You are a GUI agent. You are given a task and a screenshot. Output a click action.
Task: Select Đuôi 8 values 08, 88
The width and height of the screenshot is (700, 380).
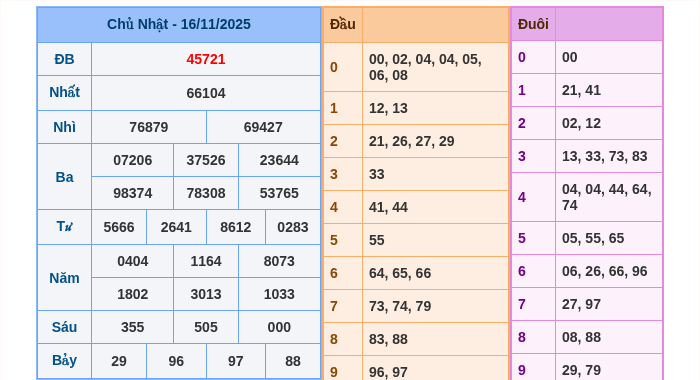pyautogui.click(x=581, y=338)
